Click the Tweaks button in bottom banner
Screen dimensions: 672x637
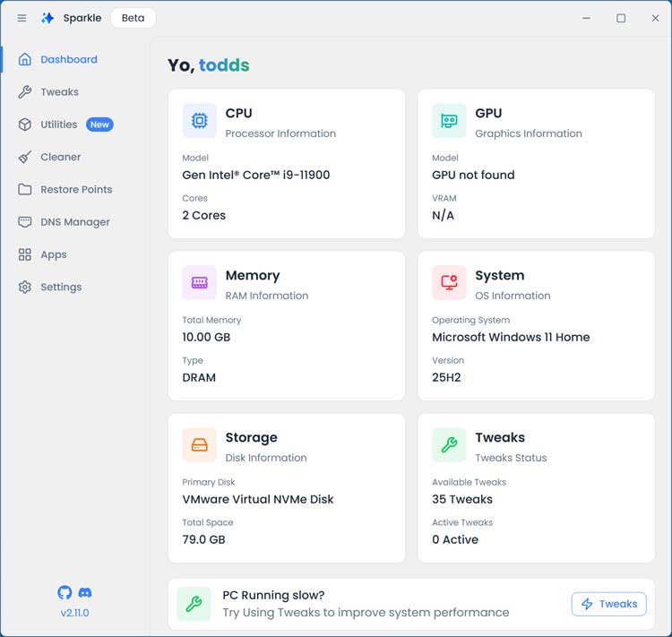609,604
